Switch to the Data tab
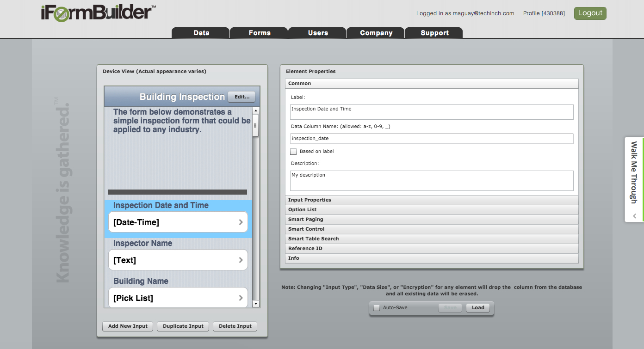The height and width of the screenshot is (349, 644). 201,33
